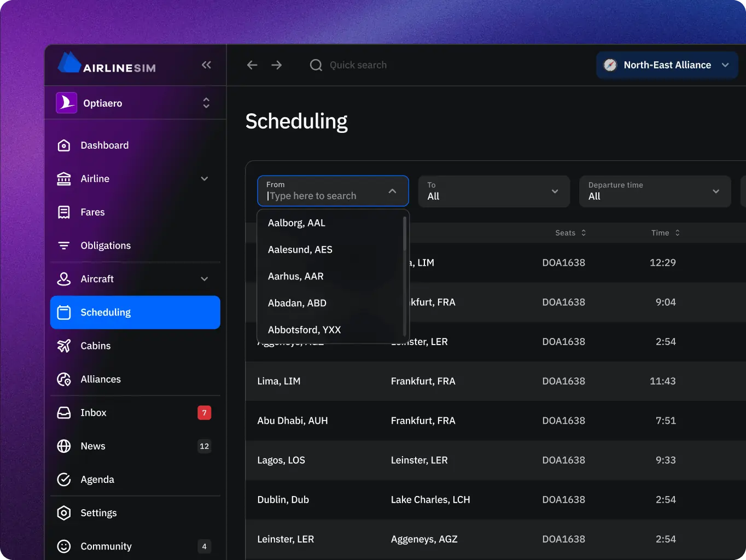Screen dimensions: 746x560
Task: Expand the Aircraft submenu chevron
Action: [205, 279]
